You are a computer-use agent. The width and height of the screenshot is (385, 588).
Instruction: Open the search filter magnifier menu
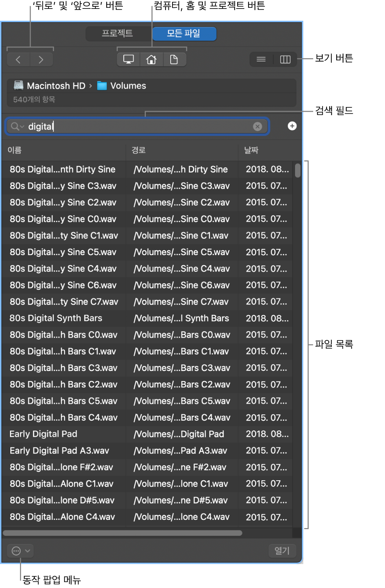(17, 127)
